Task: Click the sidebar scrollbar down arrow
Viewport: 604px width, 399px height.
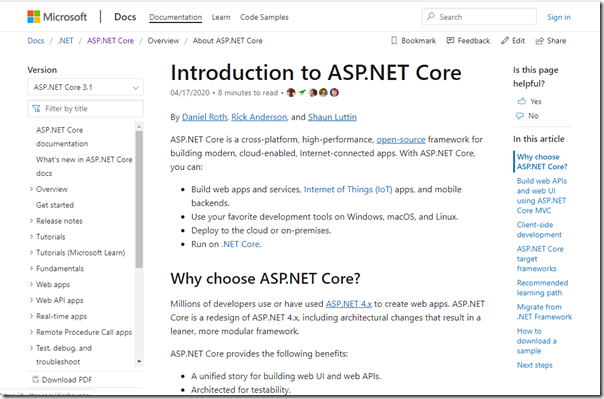Action: 139,361
